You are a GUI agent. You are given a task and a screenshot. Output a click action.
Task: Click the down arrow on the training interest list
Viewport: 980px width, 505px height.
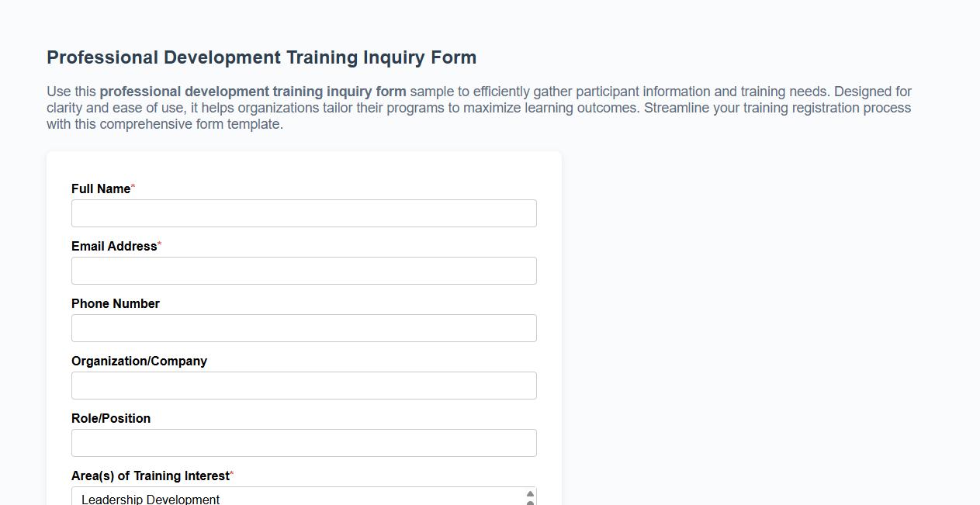(529, 503)
